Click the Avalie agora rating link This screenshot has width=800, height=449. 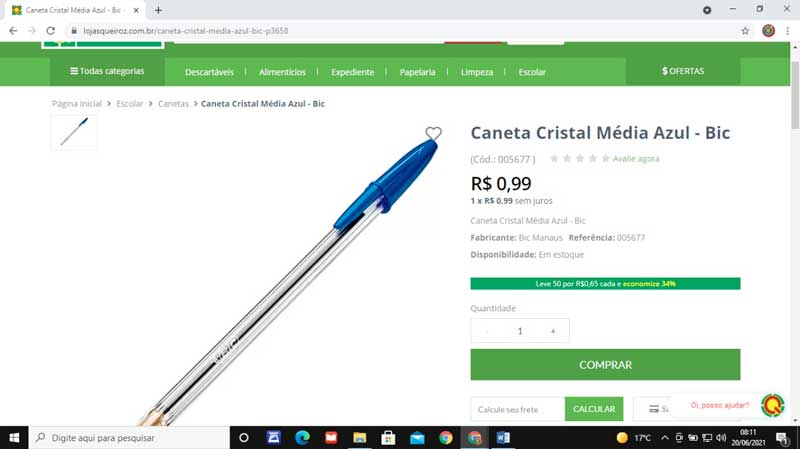636,159
